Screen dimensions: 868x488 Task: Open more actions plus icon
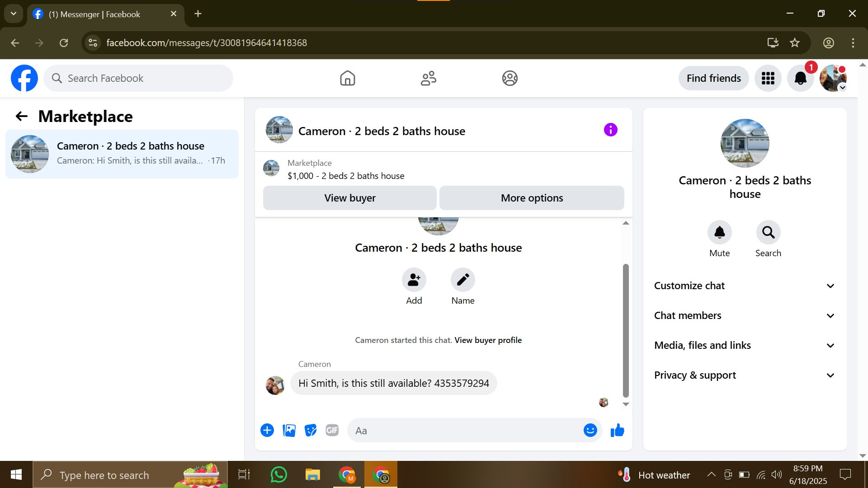pyautogui.click(x=267, y=430)
